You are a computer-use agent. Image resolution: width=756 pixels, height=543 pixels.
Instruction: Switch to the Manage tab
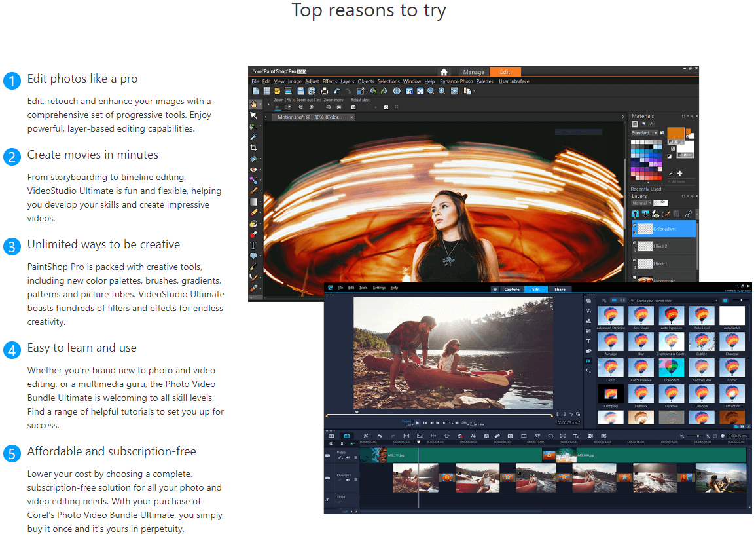(x=473, y=72)
